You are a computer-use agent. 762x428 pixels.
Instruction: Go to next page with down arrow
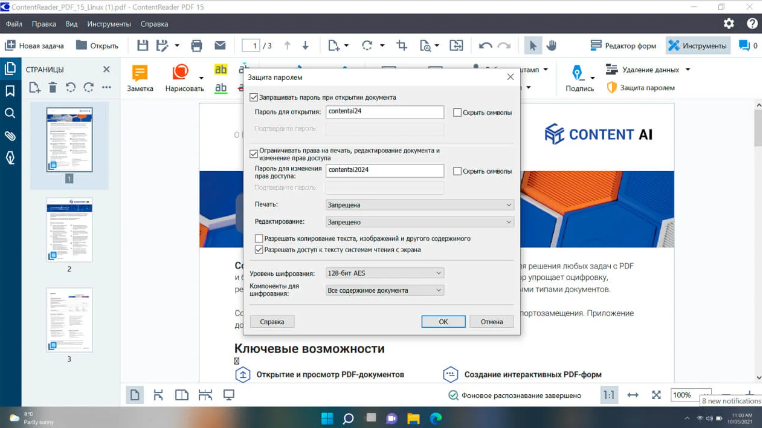(305, 46)
